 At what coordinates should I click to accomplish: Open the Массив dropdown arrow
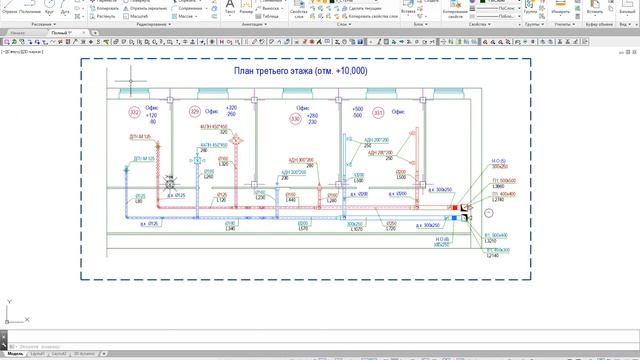(196, 16)
